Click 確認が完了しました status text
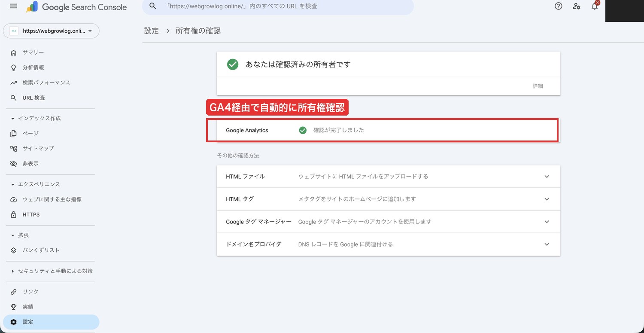 click(339, 130)
